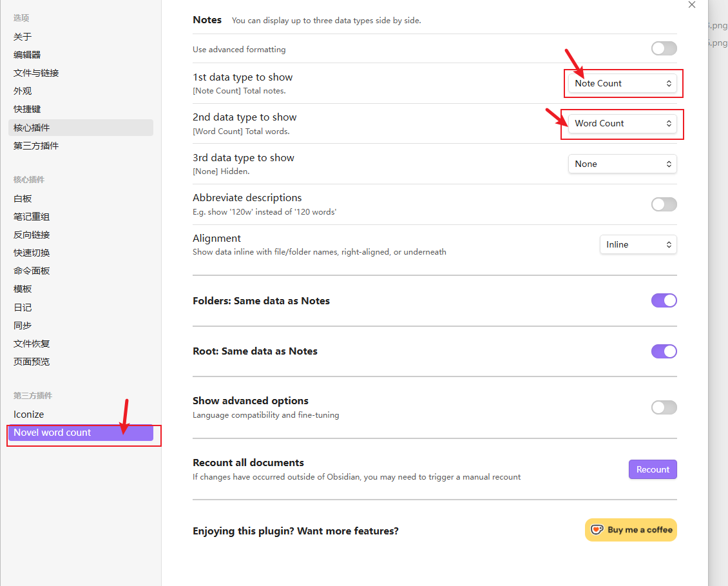Expand the 2nd data type Word Count dropdown
The width and height of the screenshot is (728, 586).
click(622, 123)
